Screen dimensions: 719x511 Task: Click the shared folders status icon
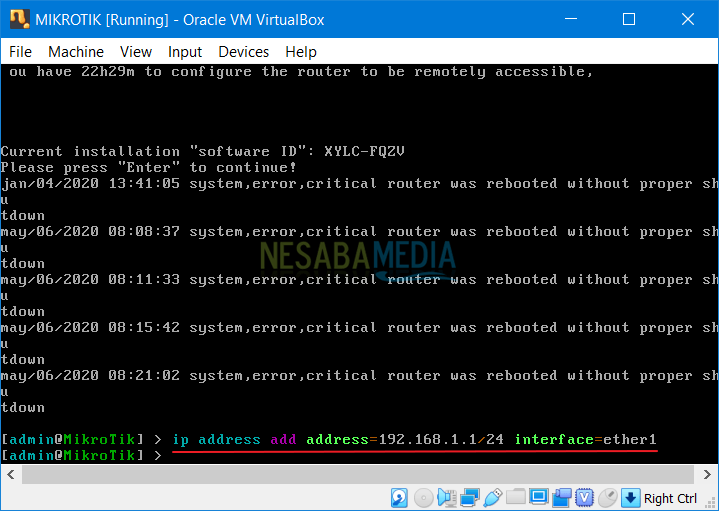coord(515,498)
